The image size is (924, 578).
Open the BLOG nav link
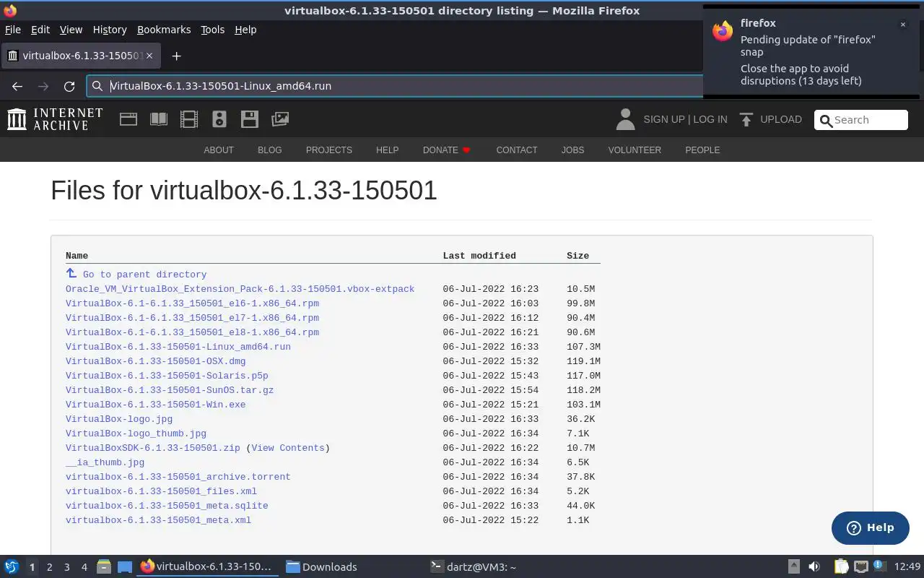click(x=269, y=150)
